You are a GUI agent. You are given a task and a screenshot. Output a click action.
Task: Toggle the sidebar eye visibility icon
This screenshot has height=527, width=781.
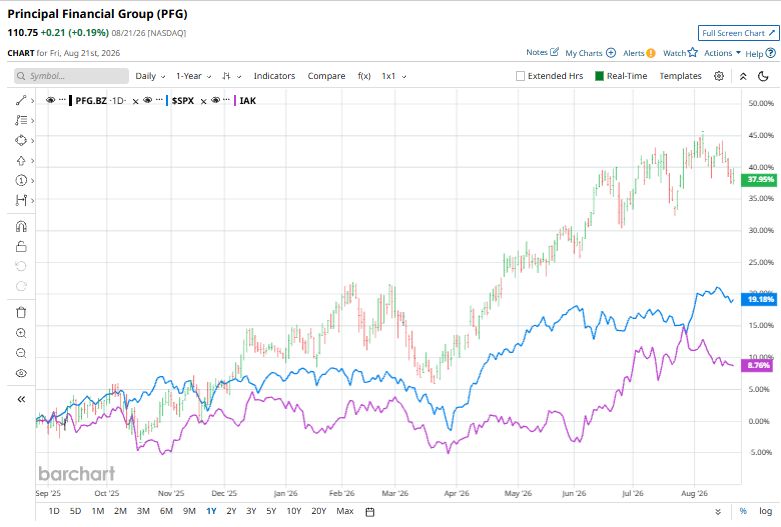[21, 373]
